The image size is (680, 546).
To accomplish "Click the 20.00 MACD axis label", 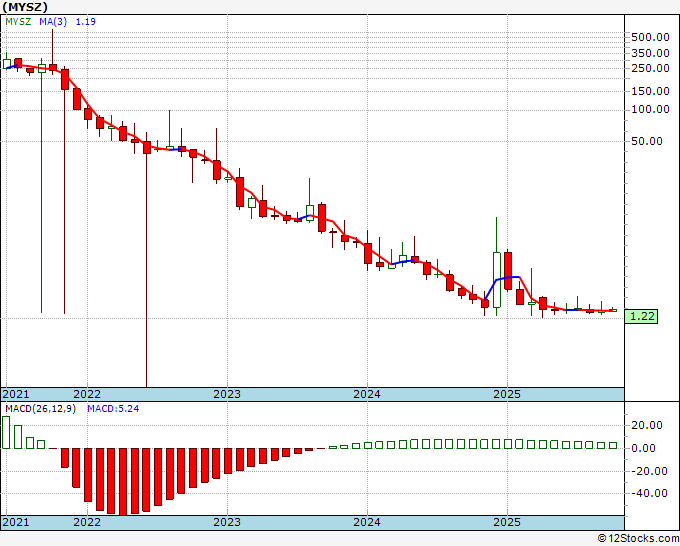I will tap(647, 425).
